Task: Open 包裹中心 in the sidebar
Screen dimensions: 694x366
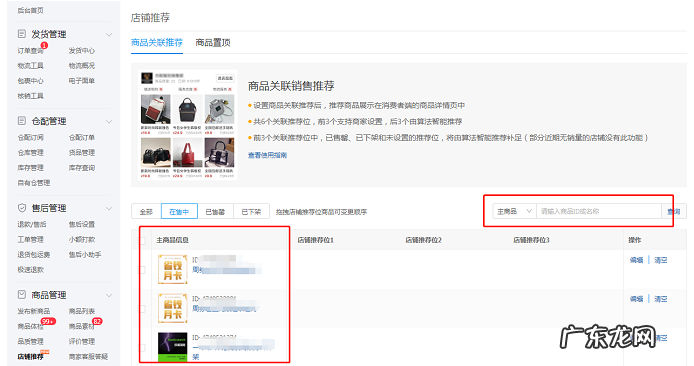Action: pos(31,81)
